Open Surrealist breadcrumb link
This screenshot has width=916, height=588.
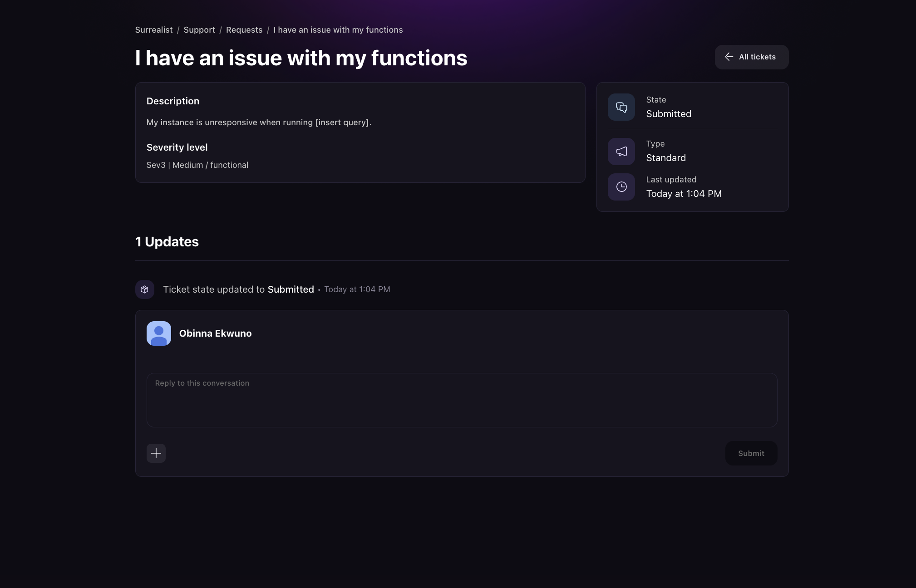[x=153, y=30]
